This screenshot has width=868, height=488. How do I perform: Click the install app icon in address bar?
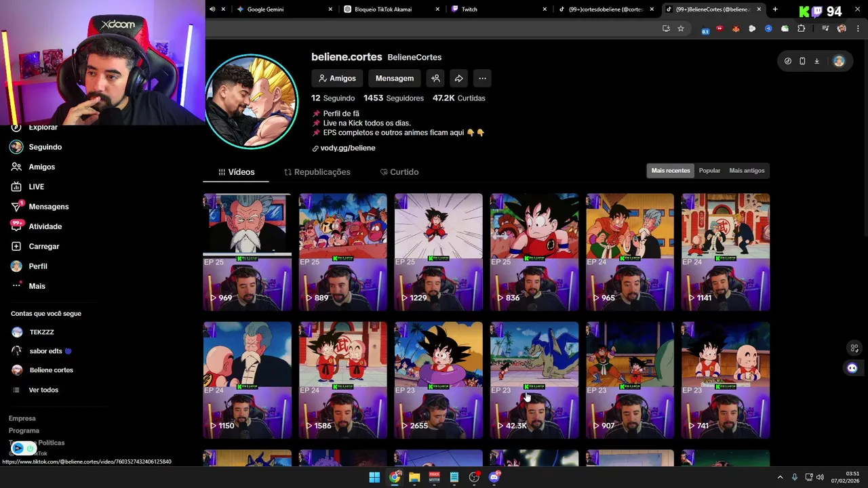(666, 28)
